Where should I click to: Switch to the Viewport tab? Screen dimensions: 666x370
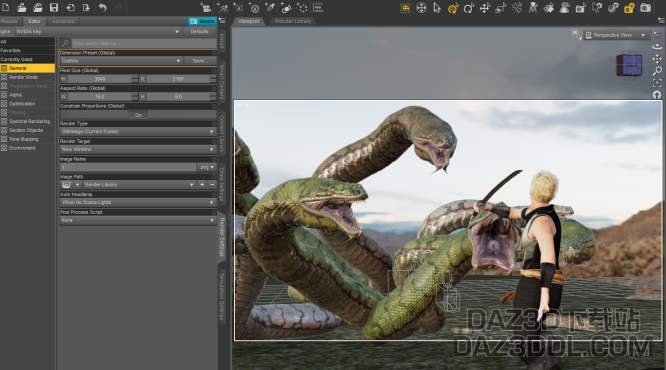[248, 21]
